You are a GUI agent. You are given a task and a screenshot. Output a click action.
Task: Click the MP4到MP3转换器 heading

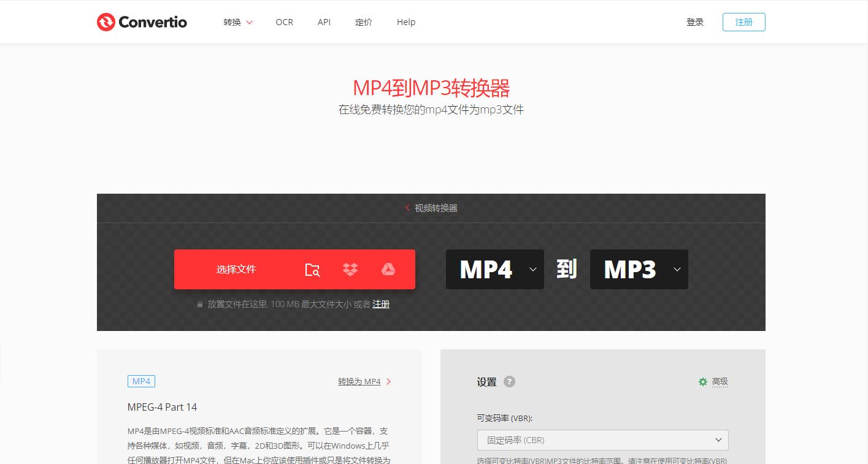pos(431,88)
